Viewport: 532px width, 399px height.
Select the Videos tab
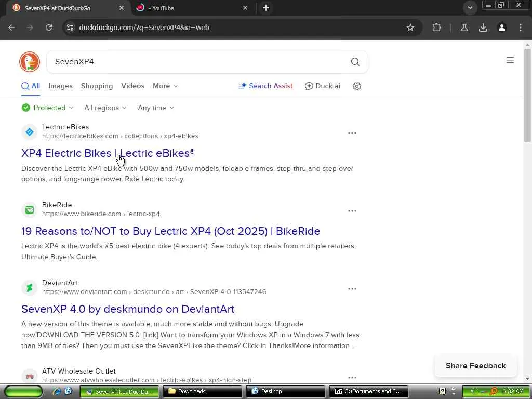coord(132,86)
